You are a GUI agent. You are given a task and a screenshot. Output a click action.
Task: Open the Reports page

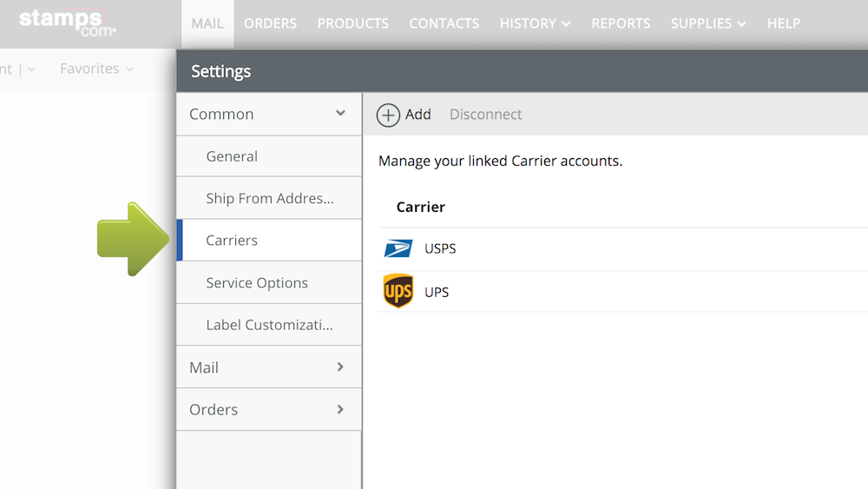click(621, 23)
